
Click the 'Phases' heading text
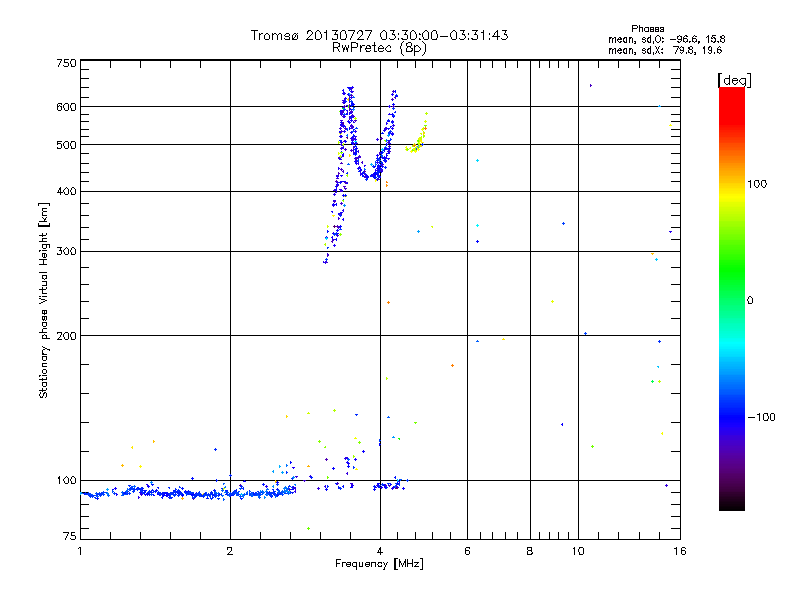[x=647, y=29]
